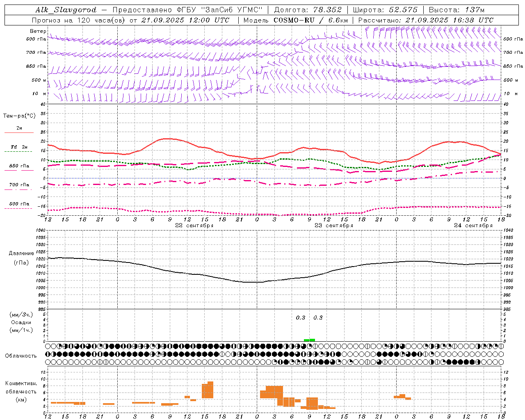Click the (км) unit under convective cloudiness
The height and width of the screenshot is (420, 525).
(21, 399)
